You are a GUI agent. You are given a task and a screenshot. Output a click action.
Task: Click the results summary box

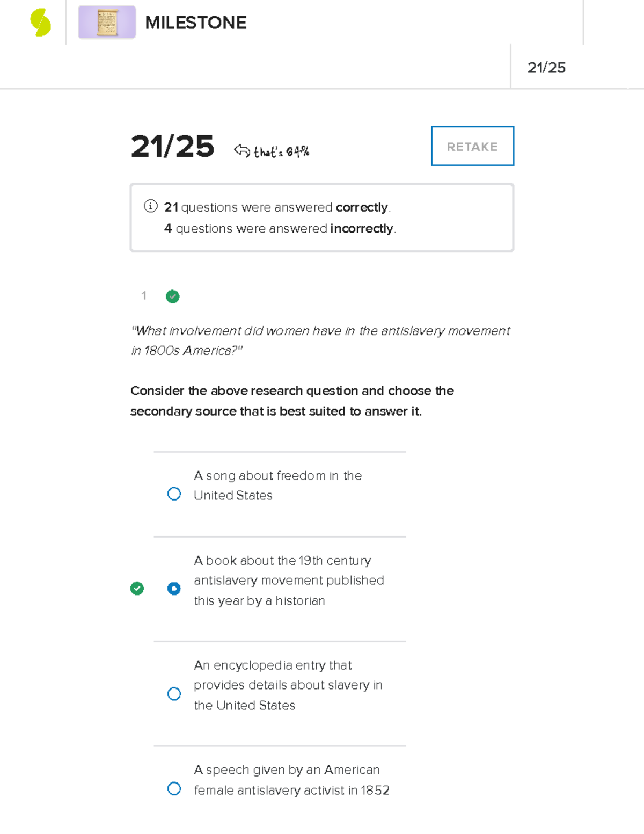[x=321, y=217]
